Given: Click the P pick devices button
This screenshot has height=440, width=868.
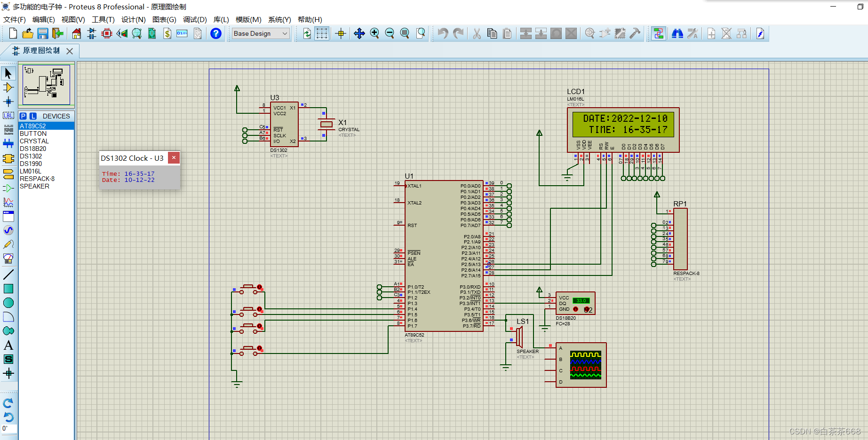Looking at the screenshot, I should (23, 116).
